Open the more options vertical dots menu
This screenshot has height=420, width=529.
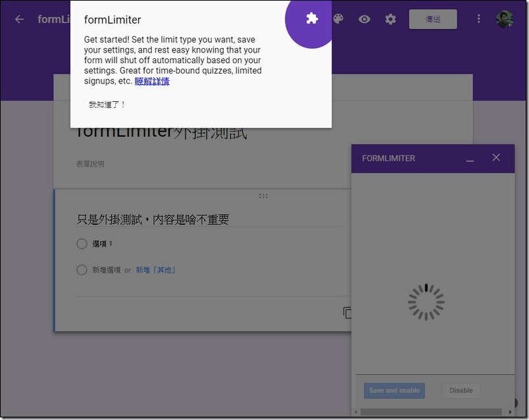click(478, 19)
